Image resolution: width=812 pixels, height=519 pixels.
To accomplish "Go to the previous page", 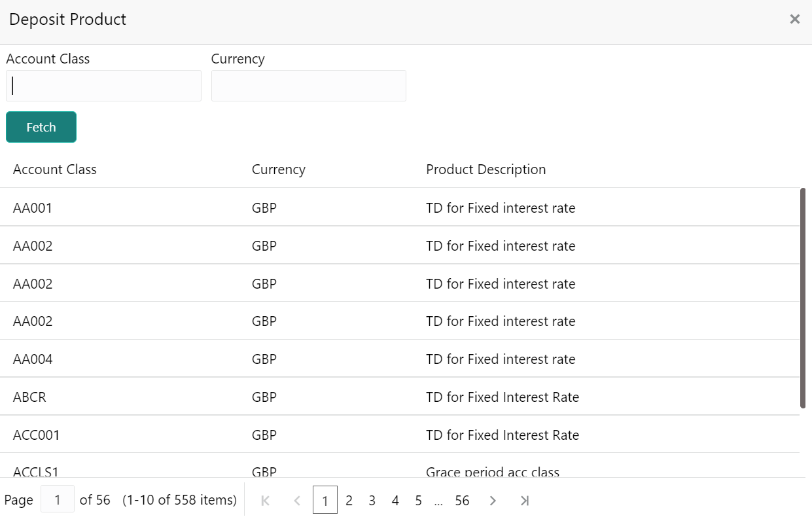I will coord(297,501).
